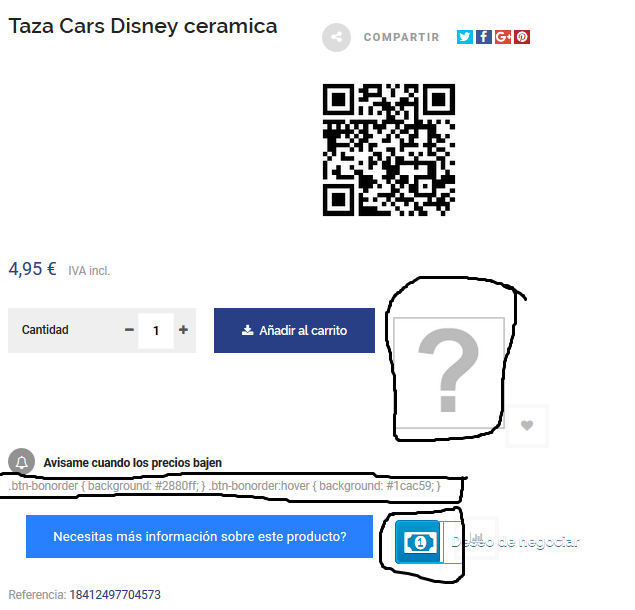Increase quantity with plus button
This screenshot has width=635, height=610.
(x=183, y=330)
